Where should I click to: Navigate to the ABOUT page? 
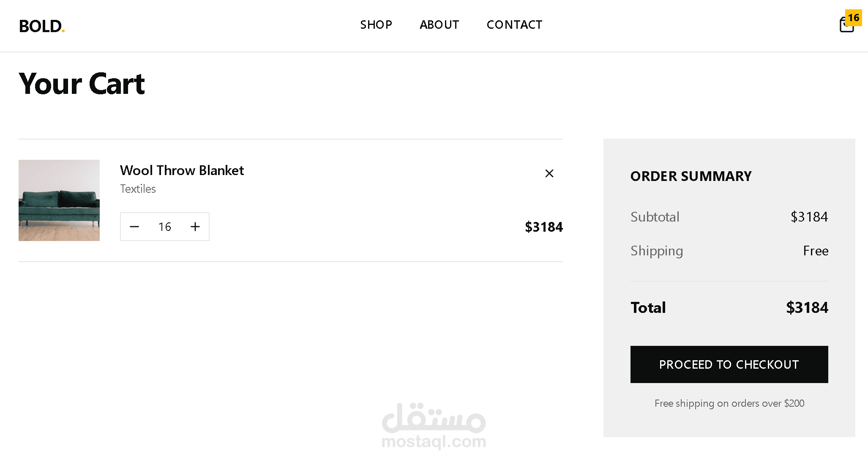pyautogui.click(x=439, y=25)
